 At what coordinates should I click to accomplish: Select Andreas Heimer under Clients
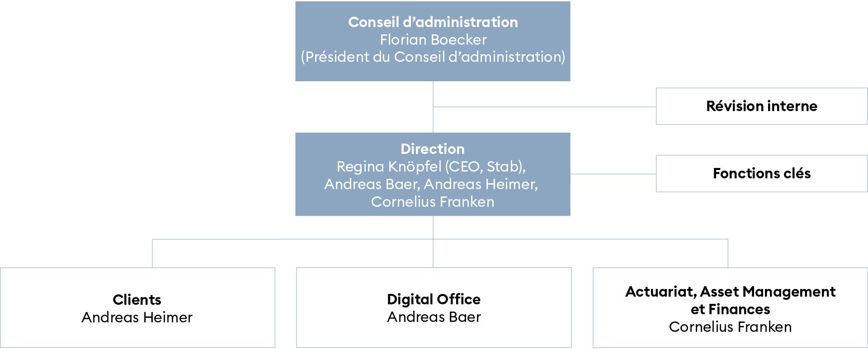[x=137, y=317]
